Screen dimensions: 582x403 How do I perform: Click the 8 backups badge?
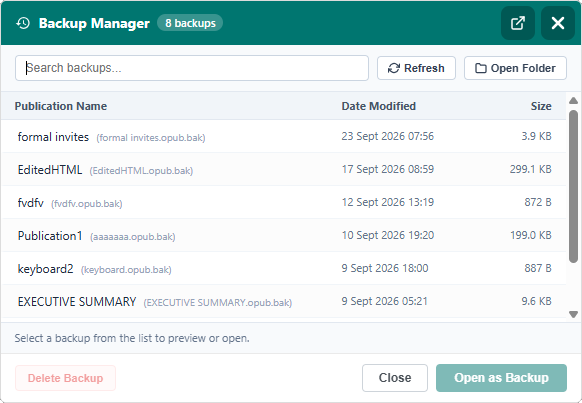tap(190, 23)
